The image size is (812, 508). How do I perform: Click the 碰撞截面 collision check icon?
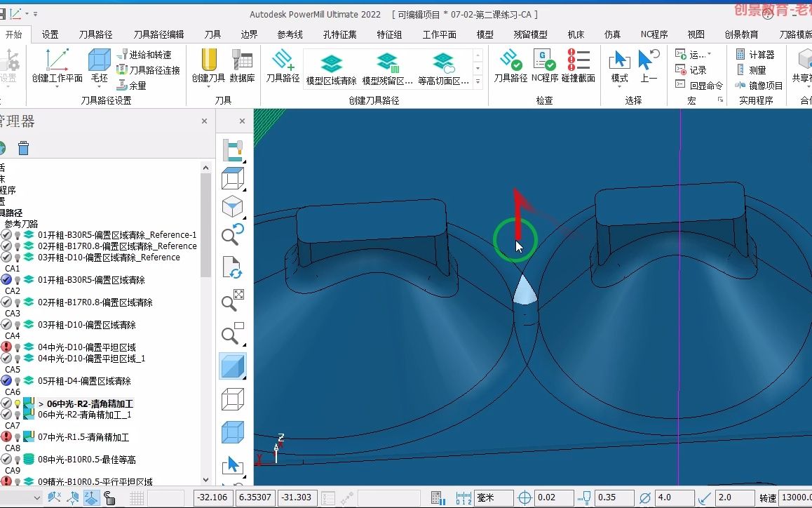click(x=578, y=66)
